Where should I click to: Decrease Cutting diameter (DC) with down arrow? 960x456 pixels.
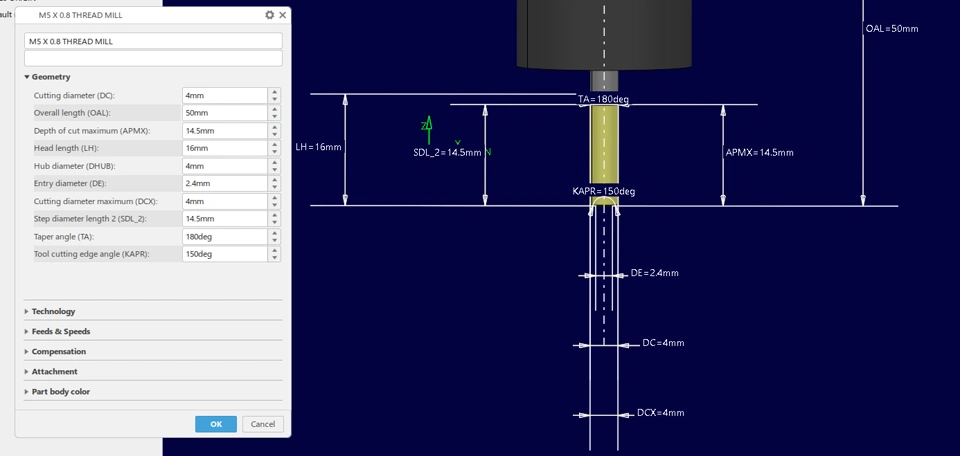tap(275, 99)
